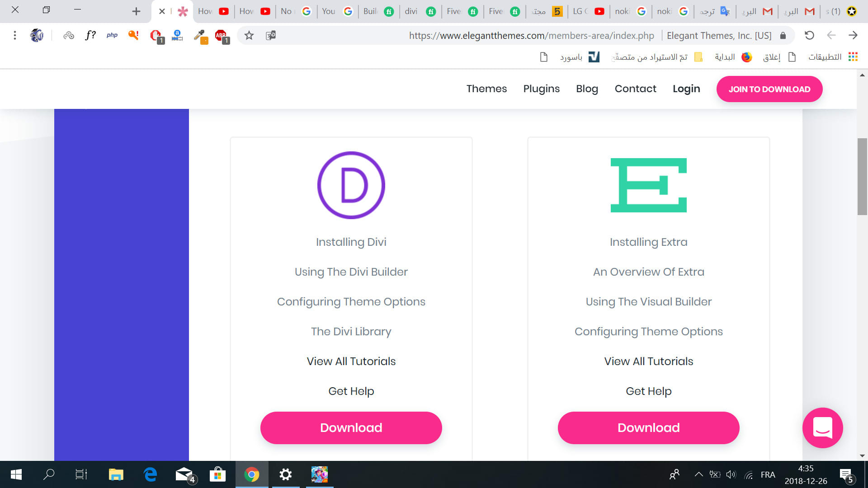
Task: Open the imported bookmarks folder
Action: 657,57
